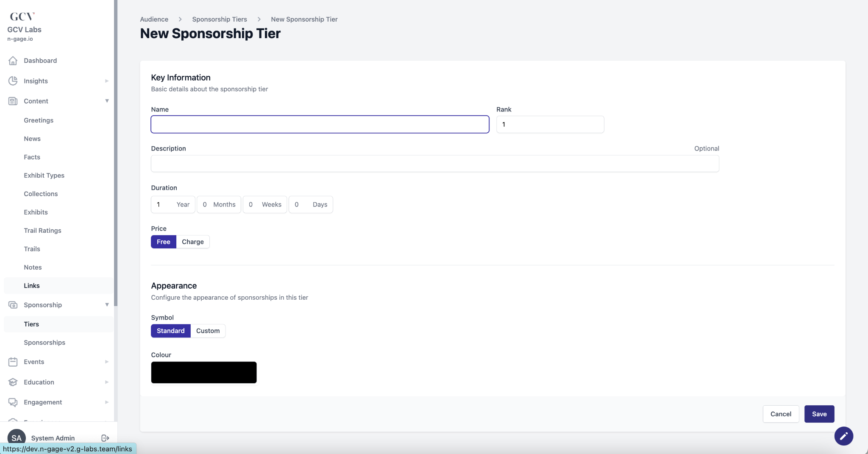This screenshot has height=454, width=868.
Task: Open Sponsorships in the sidebar menu
Action: [45, 343]
